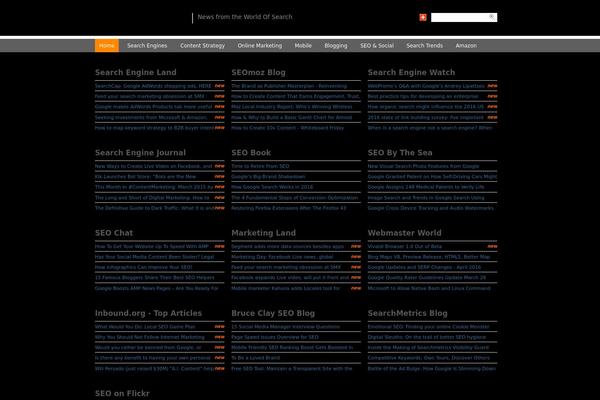Open 'Google Cross Device Tracking and Audio Watermarks'
600x400 pixels.
pyautogui.click(x=431, y=208)
